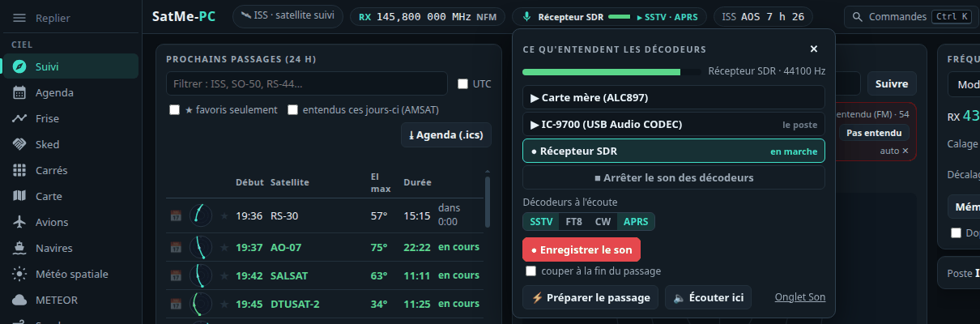Enable favoris seulement filter
Image resolution: width=980 pixels, height=324 pixels.
[174, 109]
